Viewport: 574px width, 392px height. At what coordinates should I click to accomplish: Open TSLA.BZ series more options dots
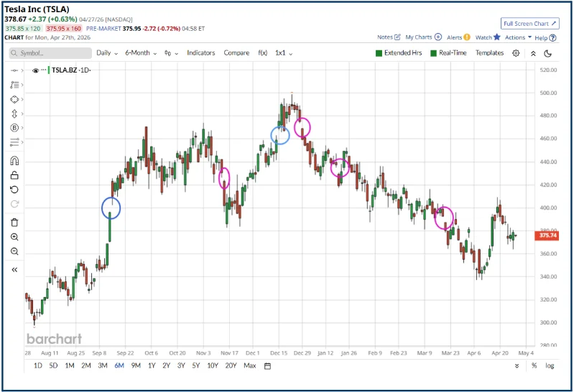tap(44, 70)
